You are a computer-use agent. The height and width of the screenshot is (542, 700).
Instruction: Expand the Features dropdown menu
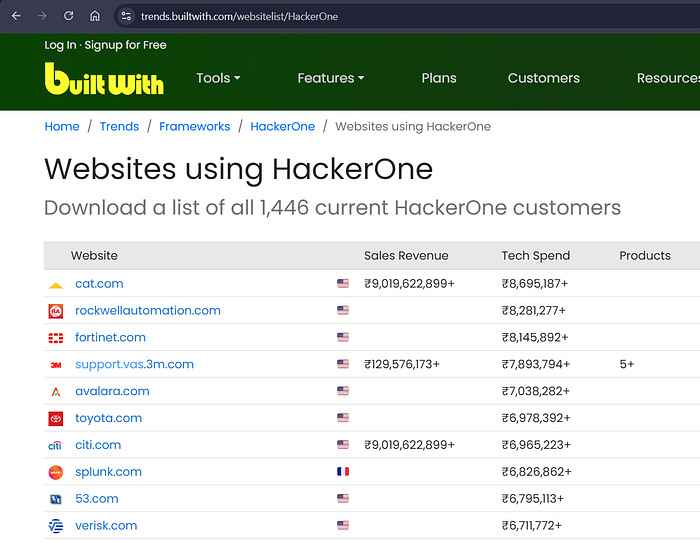[331, 78]
